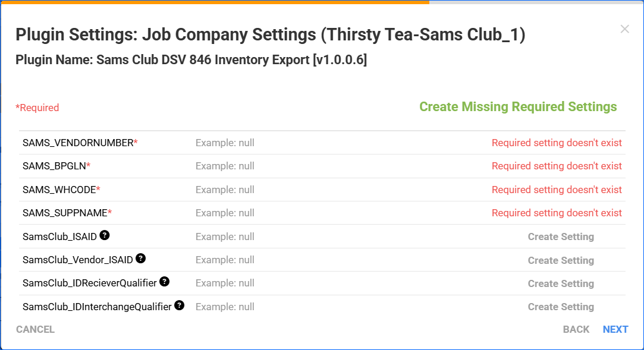Go back to previous step
This screenshot has height=350, width=644.
[x=576, y=329]
